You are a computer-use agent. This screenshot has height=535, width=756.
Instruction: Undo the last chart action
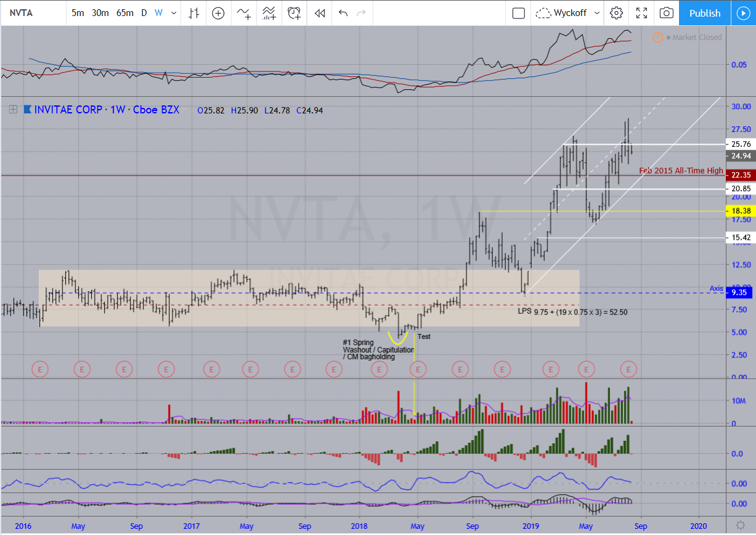tap(343, 13)
